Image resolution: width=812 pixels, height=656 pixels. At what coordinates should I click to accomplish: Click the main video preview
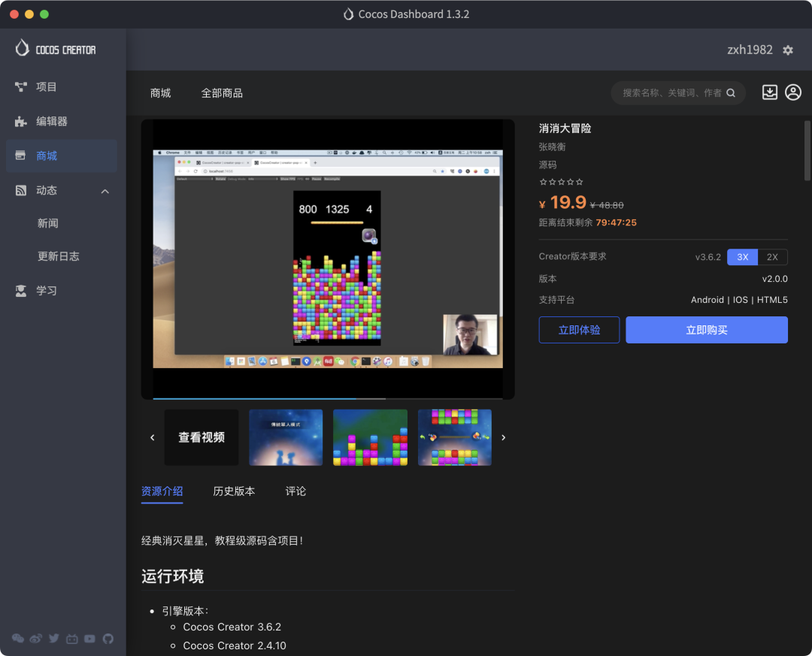[328, 259]
